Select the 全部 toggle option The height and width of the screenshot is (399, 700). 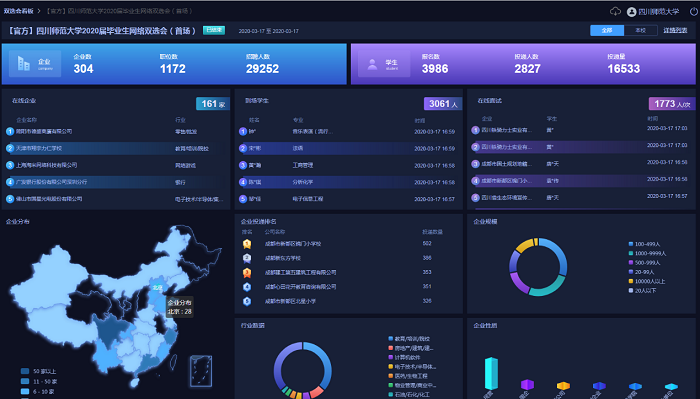(607, 30)
